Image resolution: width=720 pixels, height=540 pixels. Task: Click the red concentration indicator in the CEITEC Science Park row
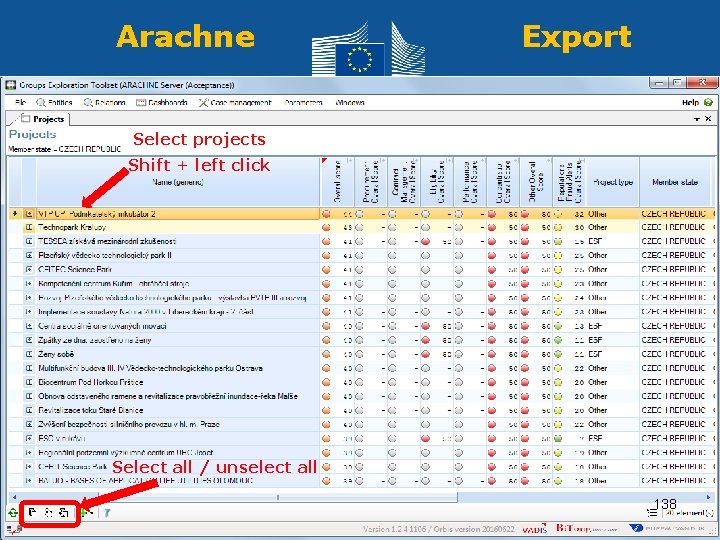click(492, 270)
